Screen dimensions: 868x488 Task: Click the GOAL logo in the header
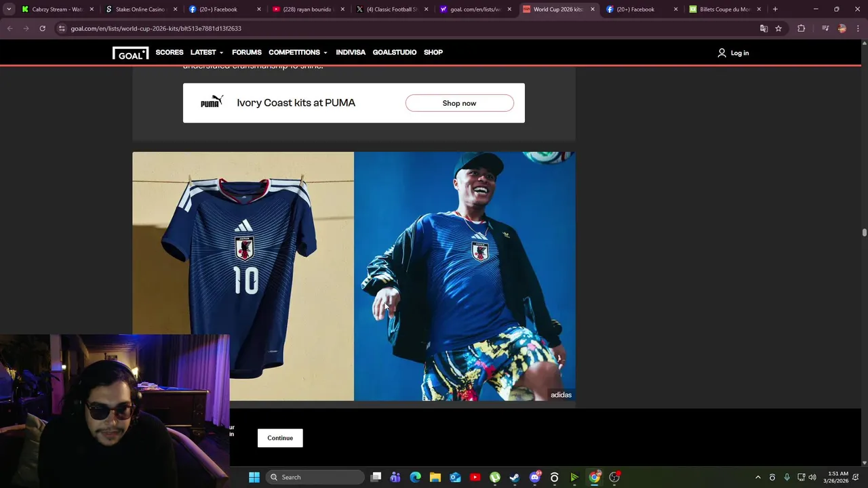click(130, 53)
